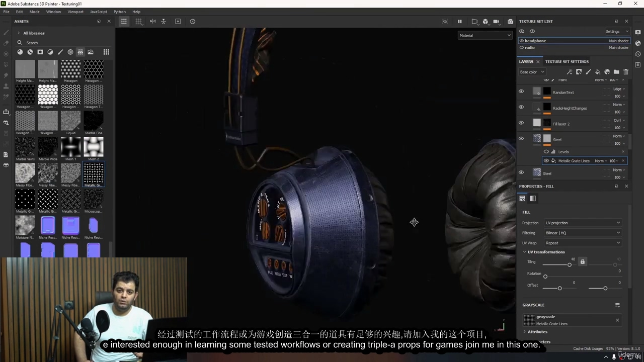This screenshot has width=644, height=362.
Task: Pause the engine rendering
Action: pos(459,21)
